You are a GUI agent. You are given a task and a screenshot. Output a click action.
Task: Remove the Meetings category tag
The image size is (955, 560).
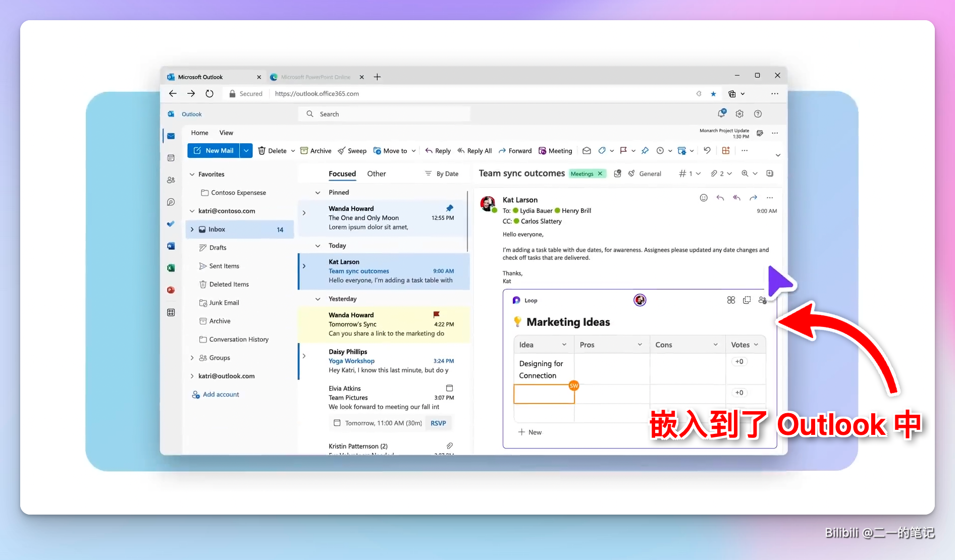tap(600, 174)
